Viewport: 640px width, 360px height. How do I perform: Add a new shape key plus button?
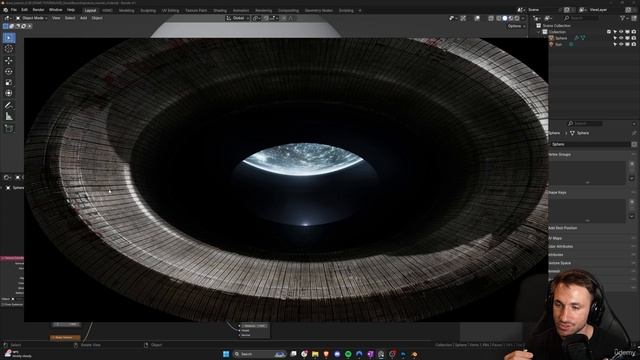pyautogui.click(x=632, y=202)
